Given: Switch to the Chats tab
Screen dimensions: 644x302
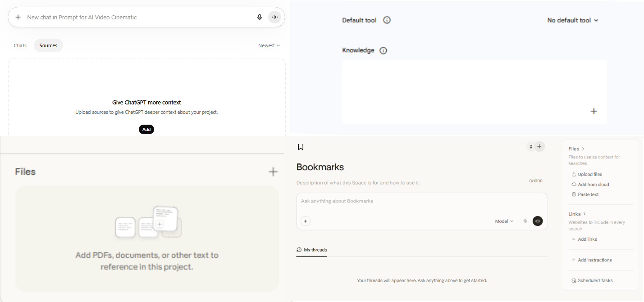Looking at the screenshot, I should 20,45.
